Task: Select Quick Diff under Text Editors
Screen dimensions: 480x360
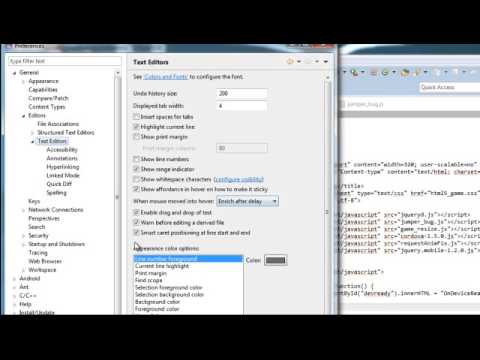Action: [x=59, y=184]
